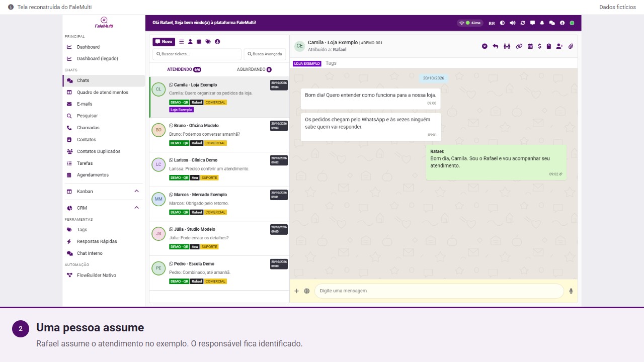The image size is (644, 362).
Task: Click the single speech bubble icon in top bar
Action: click(532, 23)
